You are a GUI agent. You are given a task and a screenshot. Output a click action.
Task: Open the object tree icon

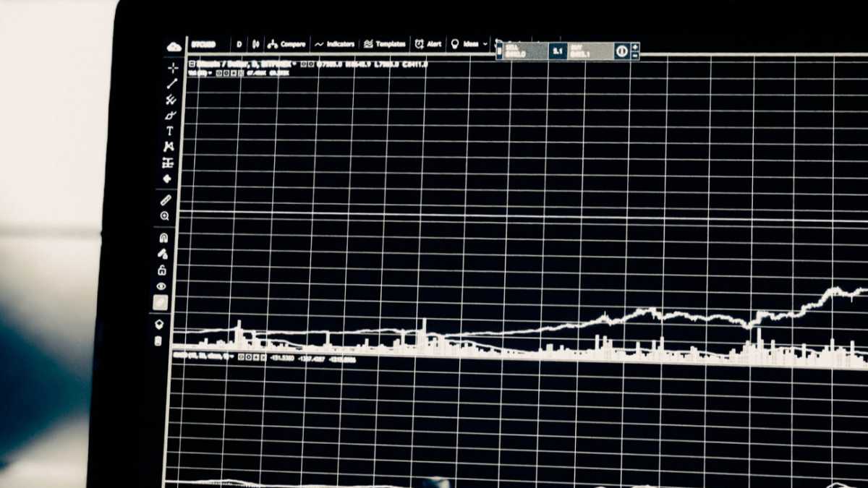pyautogui.click(x=159, y=325)
